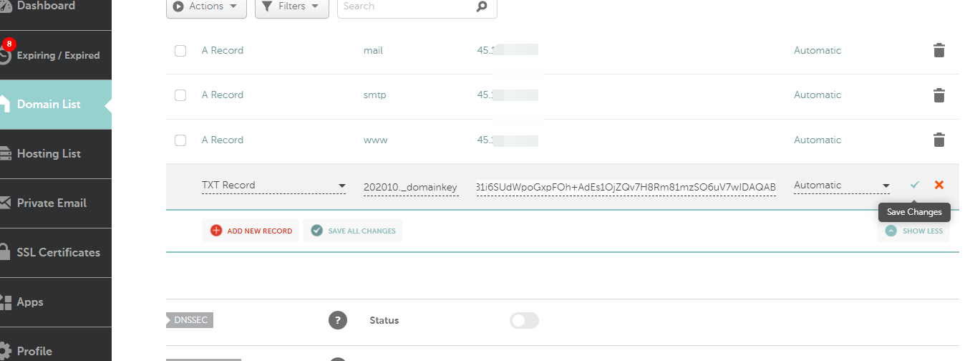This screenshot has height=361, width=980.
Task: Click the green checkmark to save changes
Action: (x=914, y=185)
